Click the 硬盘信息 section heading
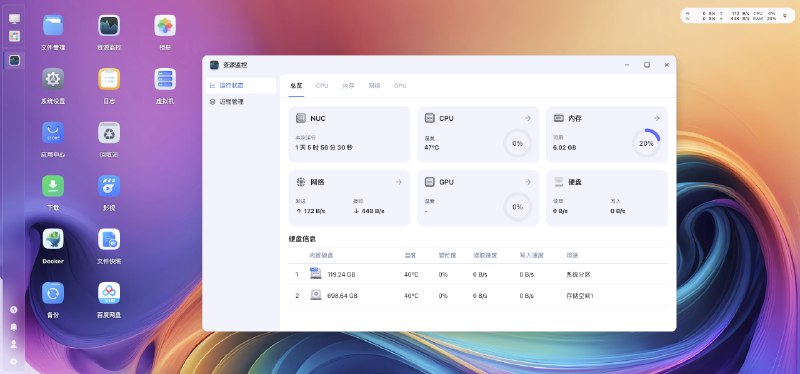 click(x=303, y=238)
